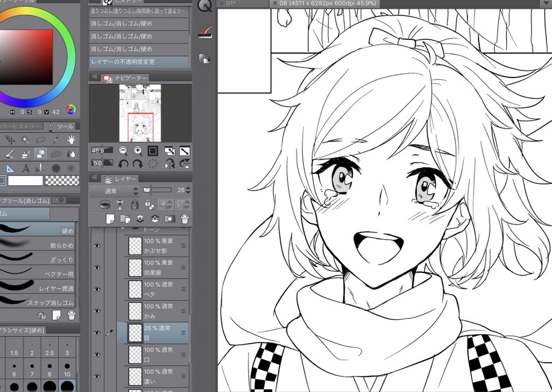The width and height of the screenshot is (552, 392).
Task: Select the Eyedropper tool
Action: click(56, 140)
